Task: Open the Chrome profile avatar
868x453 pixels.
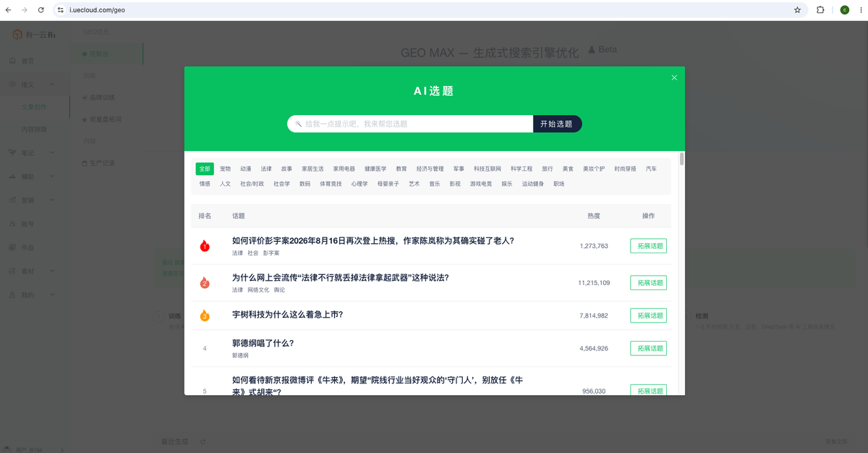Action: (844, 10)
